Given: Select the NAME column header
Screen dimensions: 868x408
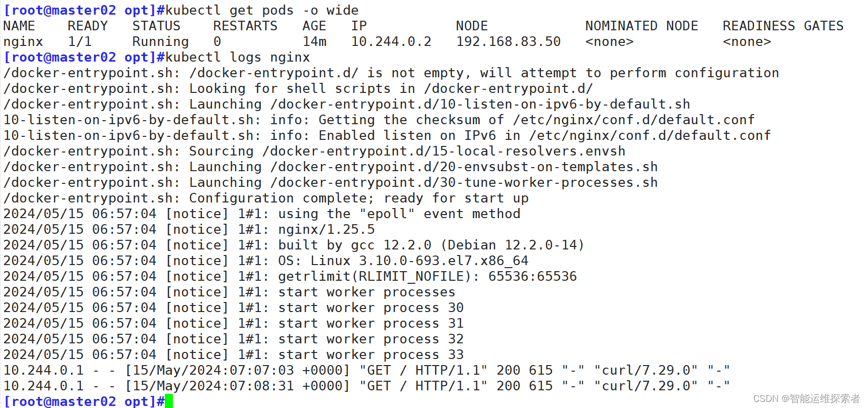Looking at the screenshot, I should (x=19, y=26).
